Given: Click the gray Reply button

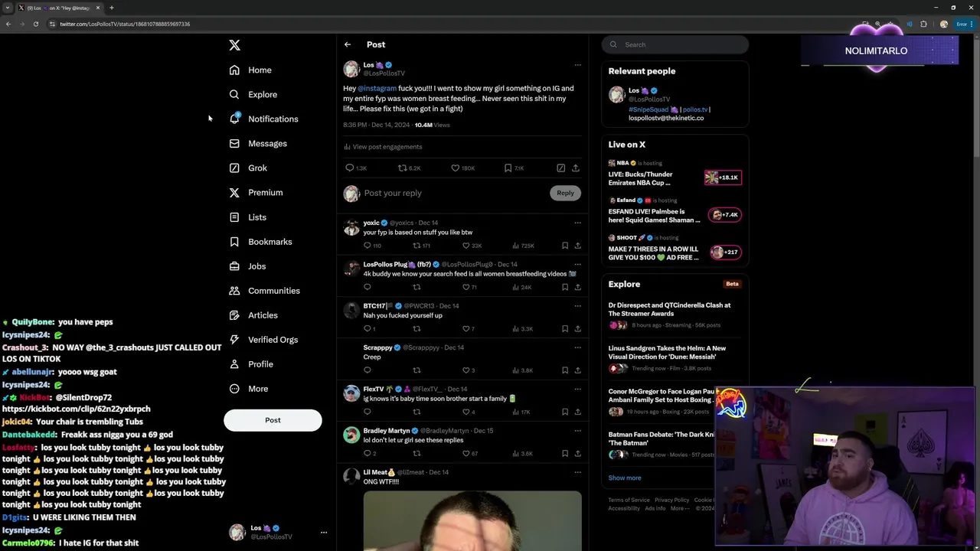Looking at the screenshot, I should pos(565,193).
